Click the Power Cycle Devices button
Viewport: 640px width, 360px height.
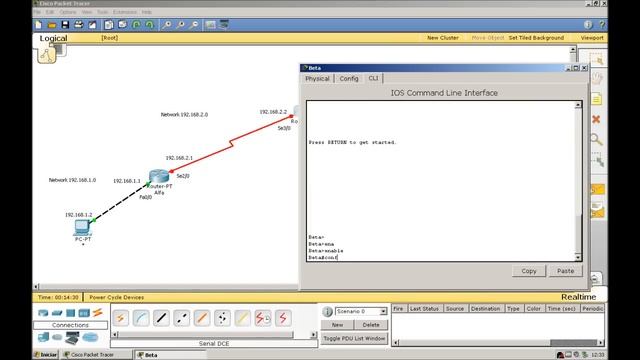coord(116,297)
